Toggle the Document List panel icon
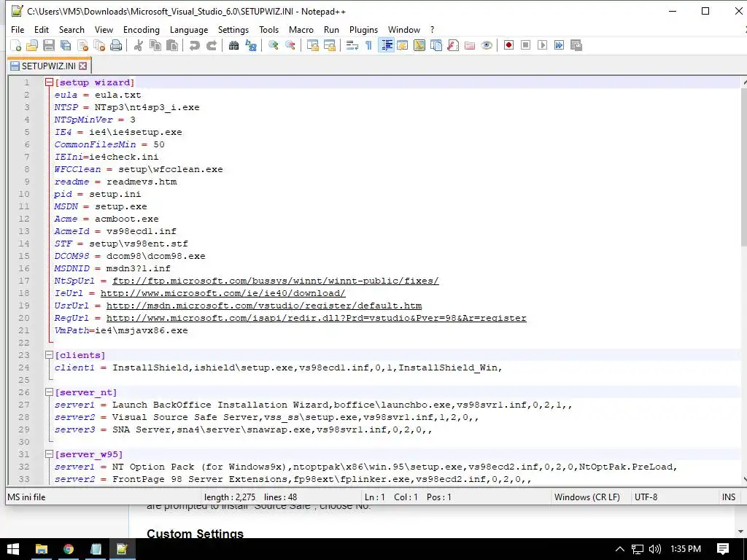 [436, 45]
